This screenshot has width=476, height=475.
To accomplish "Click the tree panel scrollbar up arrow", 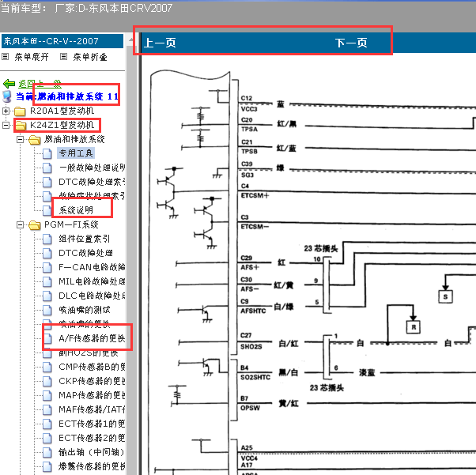I will 130,40.
